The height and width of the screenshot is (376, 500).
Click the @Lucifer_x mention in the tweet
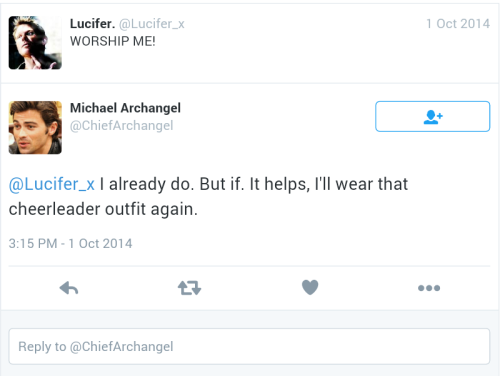(x=52, y=184)
